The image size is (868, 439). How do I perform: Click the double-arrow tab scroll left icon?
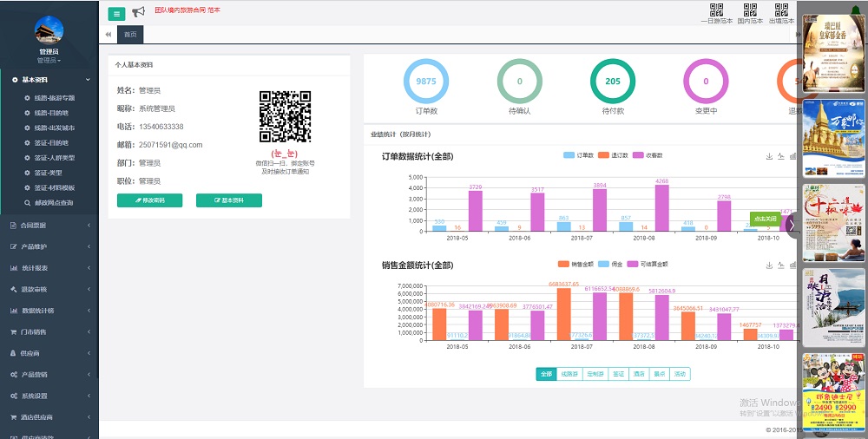(108, 35)
